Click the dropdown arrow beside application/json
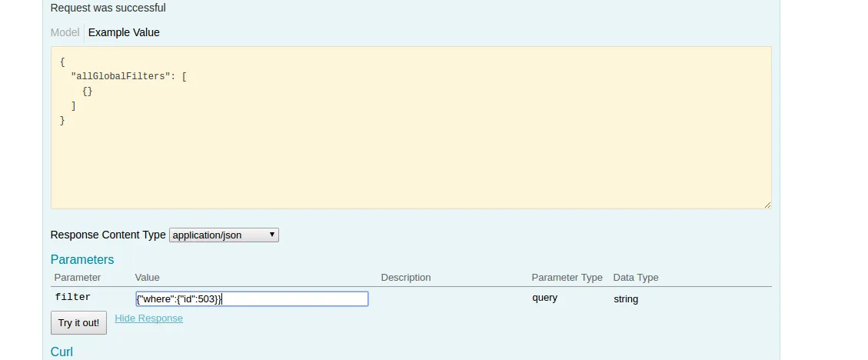868x360 pixels. [x=272, y=235]
